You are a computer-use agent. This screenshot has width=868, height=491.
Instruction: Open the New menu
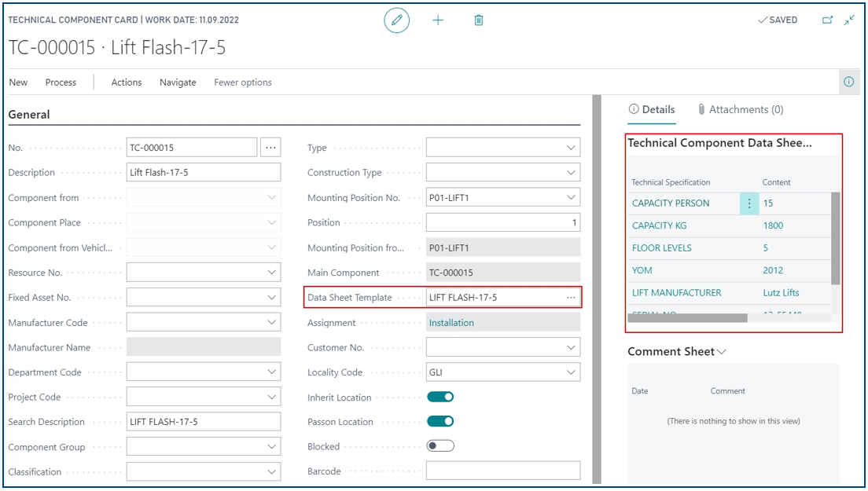[18, 82]
